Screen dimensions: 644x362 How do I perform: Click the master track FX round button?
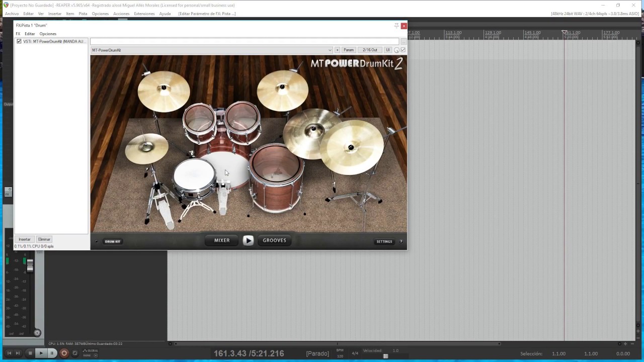point(37,332)
